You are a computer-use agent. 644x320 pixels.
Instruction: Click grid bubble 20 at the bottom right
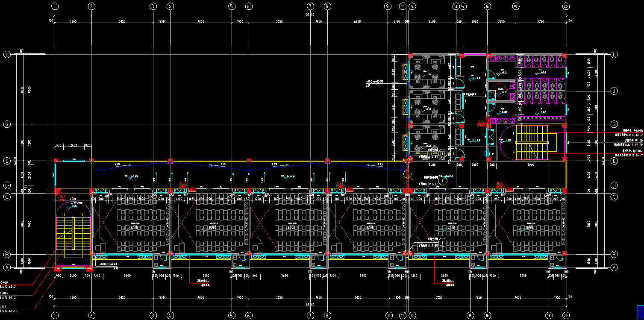(x=566, y=315)
